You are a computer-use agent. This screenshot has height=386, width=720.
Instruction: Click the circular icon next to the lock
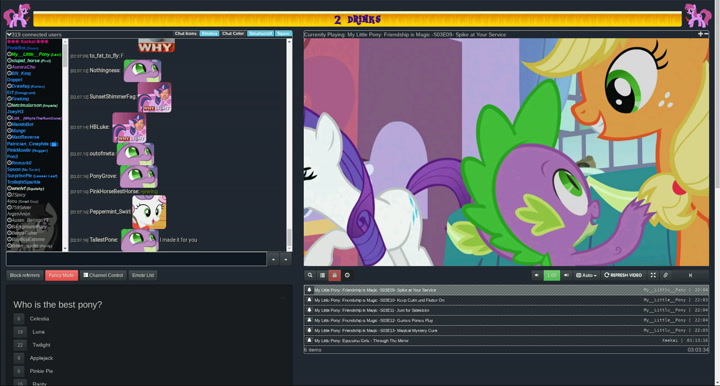pos(347,275)
